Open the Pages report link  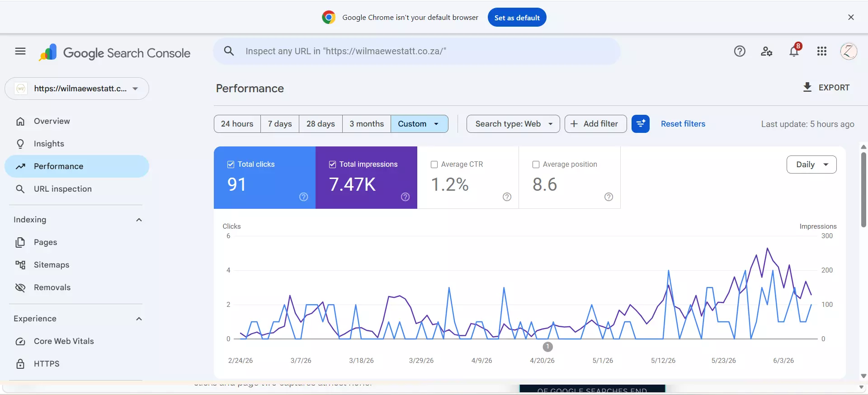(77, 242)
